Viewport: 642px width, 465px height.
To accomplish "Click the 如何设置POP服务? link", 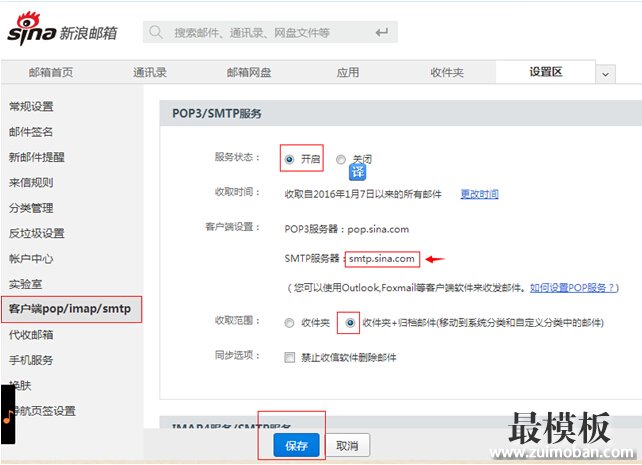I will click(x=572, y=288).
